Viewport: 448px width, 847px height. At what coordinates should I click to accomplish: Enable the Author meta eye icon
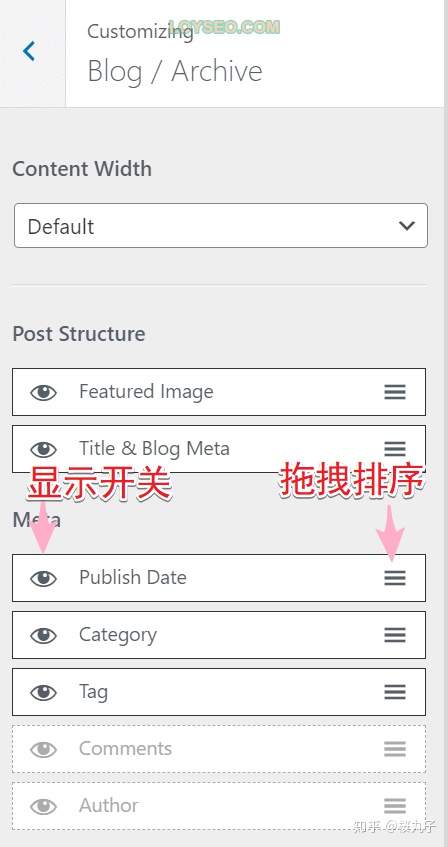(x=43, y=806)
